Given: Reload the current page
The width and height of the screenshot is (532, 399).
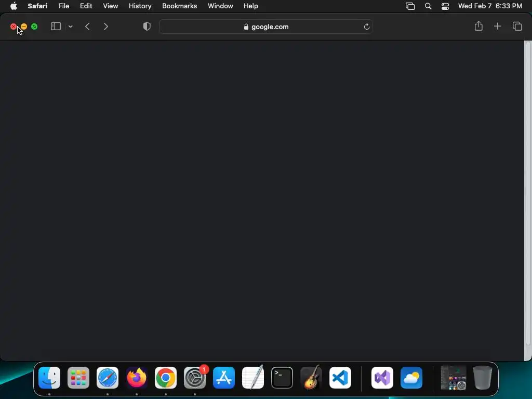Looking at the screenshot, I should click(x=366, y=27).
